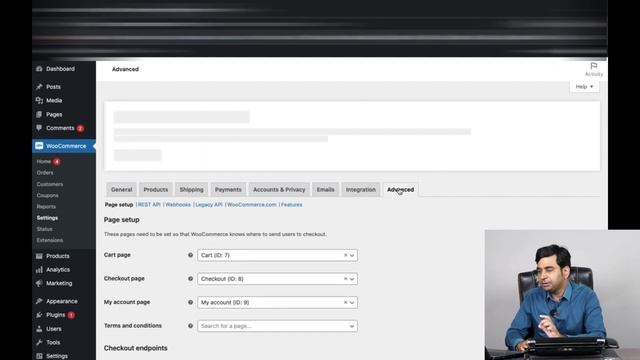Image resolution: width=640 pixels, height=360 pixels.
Task: Switch to the Integration tab
Action: click(360, 190)
